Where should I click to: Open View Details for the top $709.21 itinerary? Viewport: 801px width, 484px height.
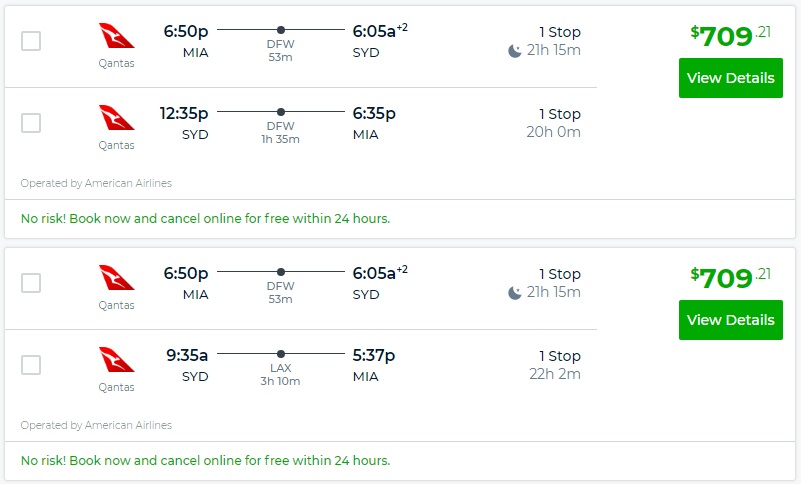tap(730, 78)
